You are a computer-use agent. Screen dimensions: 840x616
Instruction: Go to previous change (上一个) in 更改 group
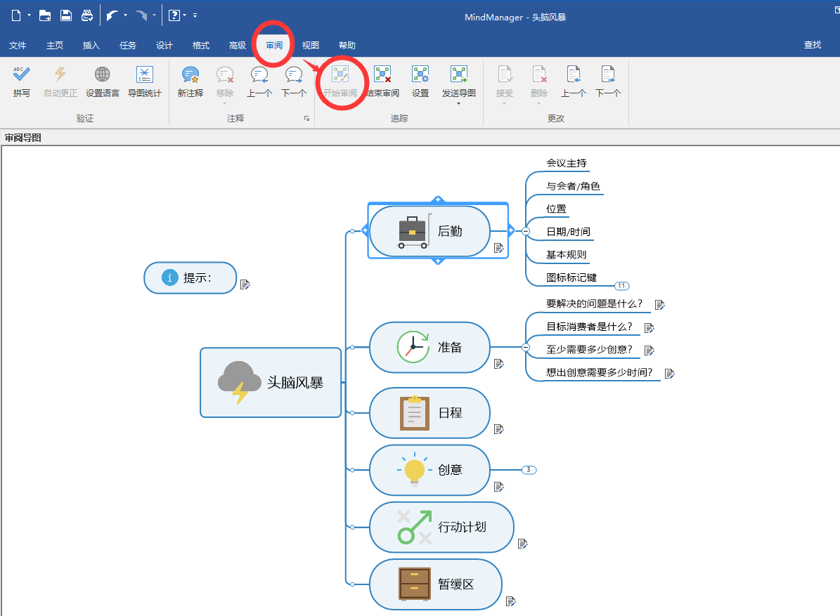click(x=573, y=81)
